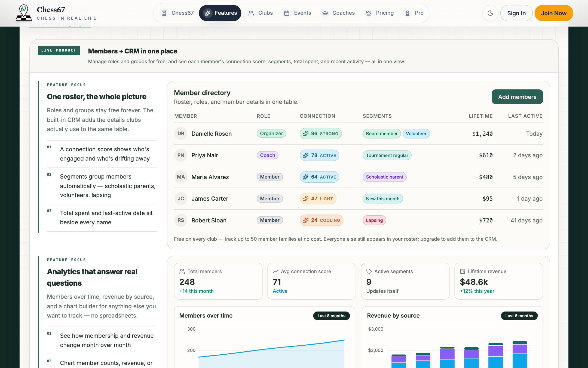This screenshot has width=588, height=368.
Task: Open the Chess67 nav tab
Action: coord(177,13)
